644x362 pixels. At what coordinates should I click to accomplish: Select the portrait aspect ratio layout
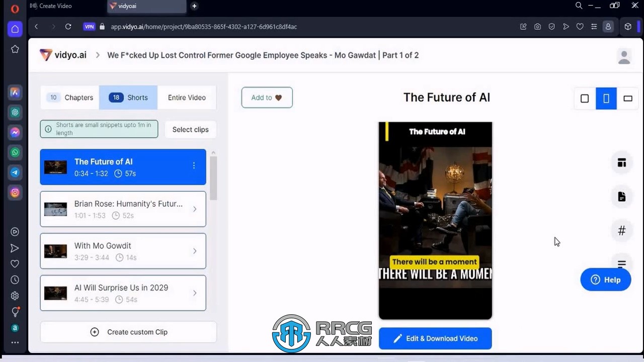point(606,99)
